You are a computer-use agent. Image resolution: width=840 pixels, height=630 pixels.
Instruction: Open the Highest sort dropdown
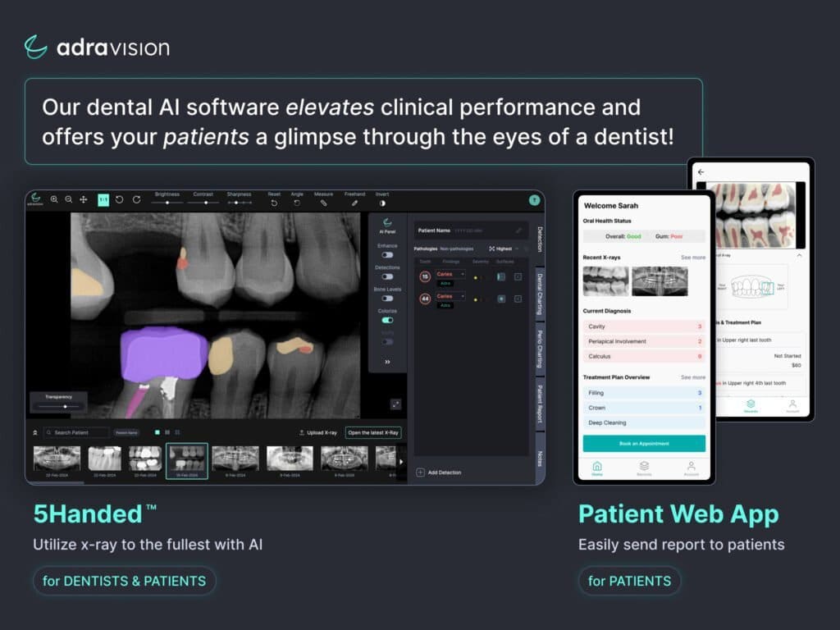click(x=504, y=249)
